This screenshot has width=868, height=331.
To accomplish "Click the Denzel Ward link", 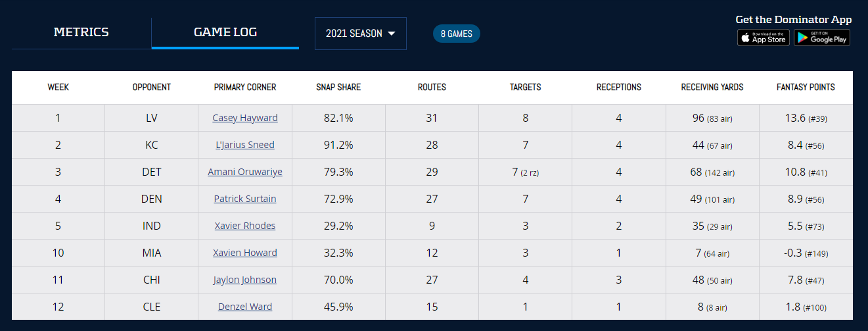I will (x=245, y=307).
